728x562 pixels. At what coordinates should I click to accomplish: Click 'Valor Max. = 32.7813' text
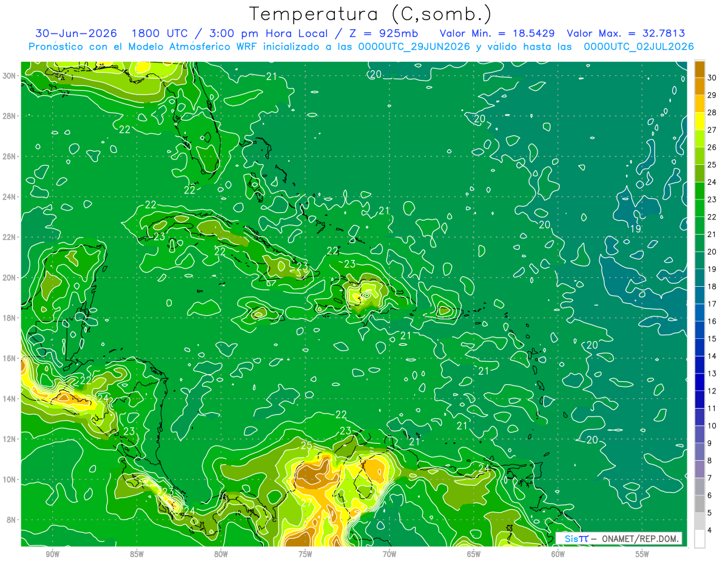[x=626, y=33]
